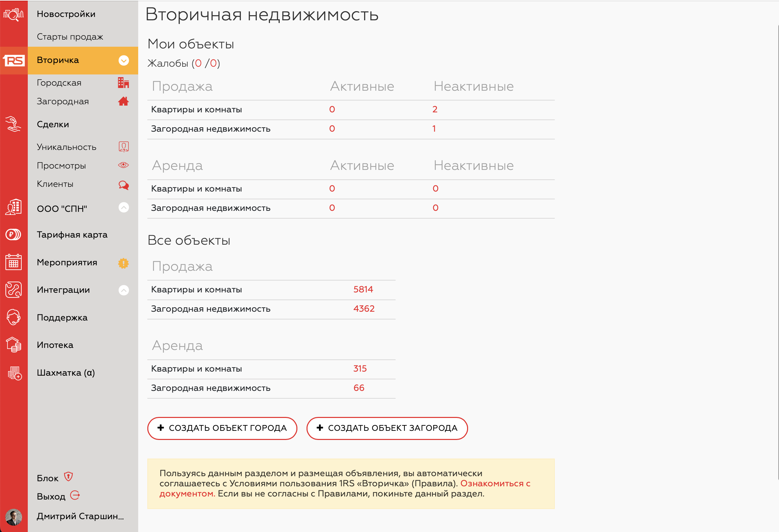
Task: Open the Ознакомиться с документом link
Action: pyautogui.click(x=495, y=484)
